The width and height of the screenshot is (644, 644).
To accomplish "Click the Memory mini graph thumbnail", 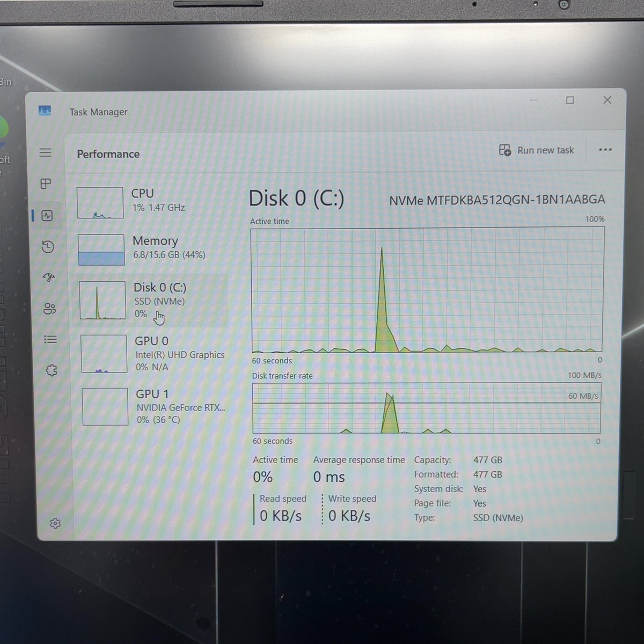I will pyautogui.click(x=101, y=250).
